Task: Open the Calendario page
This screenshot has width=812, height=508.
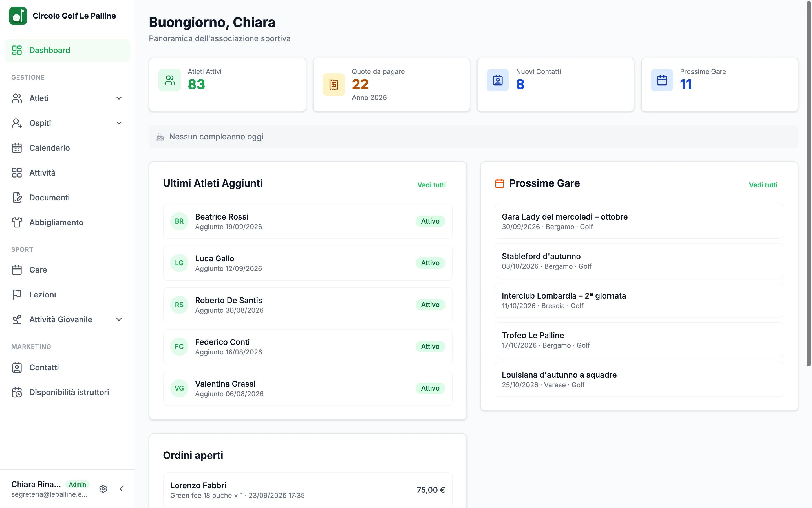Action: (x=67, y=148)
